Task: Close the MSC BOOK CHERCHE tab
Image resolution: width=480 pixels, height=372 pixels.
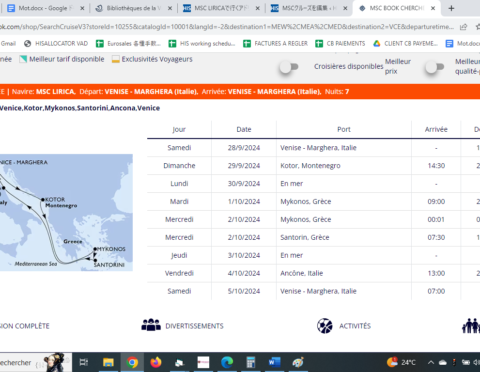Action: [x=433, y=8]
